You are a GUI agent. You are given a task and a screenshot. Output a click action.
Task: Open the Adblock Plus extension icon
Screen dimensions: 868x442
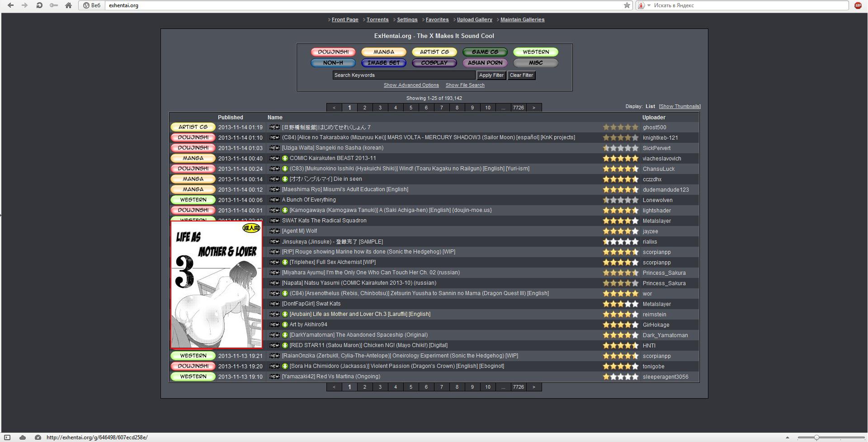858,5
